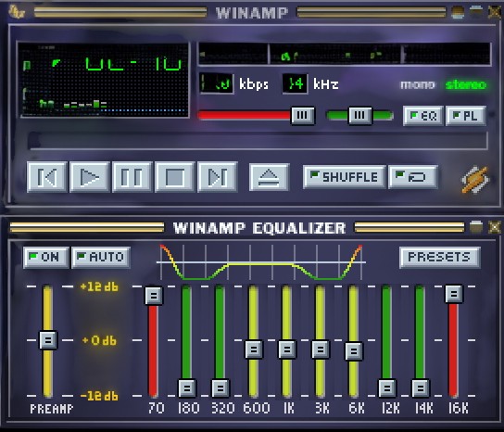Skip to the next track
Screen dimensions: 504x432
pos(218,177)
